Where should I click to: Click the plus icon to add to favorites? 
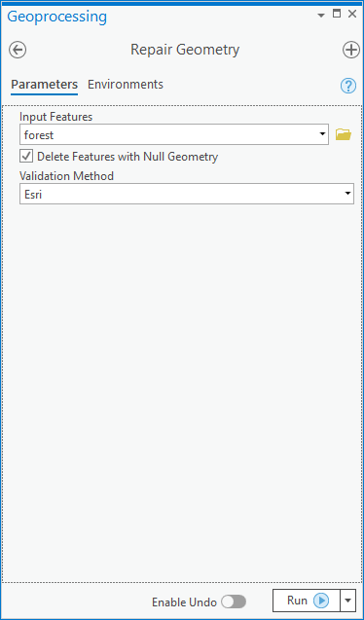point(351,51)
